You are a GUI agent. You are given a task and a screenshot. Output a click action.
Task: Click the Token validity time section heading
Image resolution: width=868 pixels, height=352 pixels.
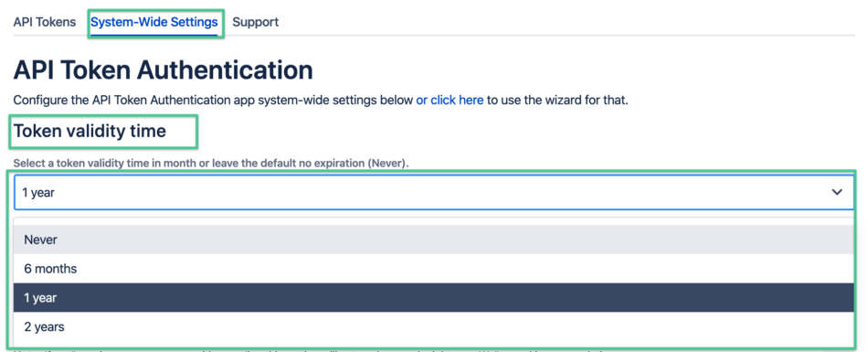click(90, 132)
